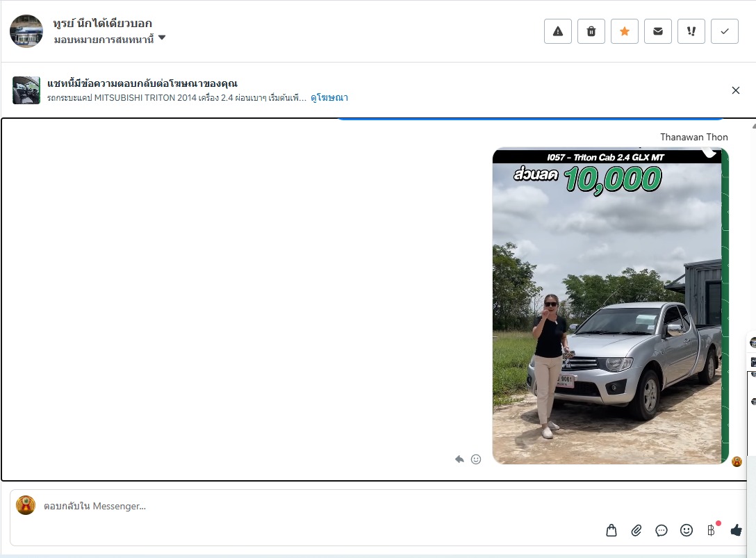The height and width of the screenshot is (558, 756).
Task: Open the Triton ad thumbnail in banner
Action: point(26,90)
